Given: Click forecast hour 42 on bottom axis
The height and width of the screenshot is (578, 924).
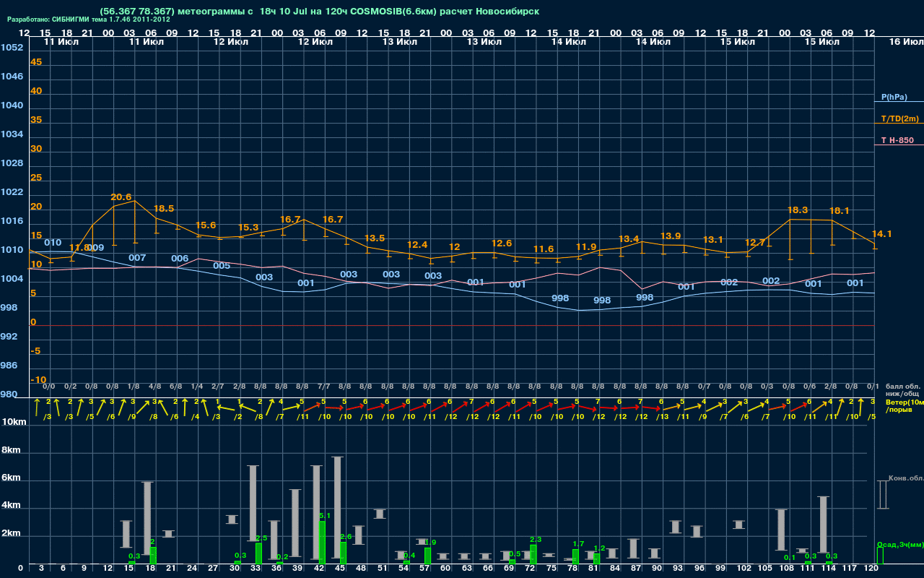Looking at the screenshot, I should click(x=319, y=569).
